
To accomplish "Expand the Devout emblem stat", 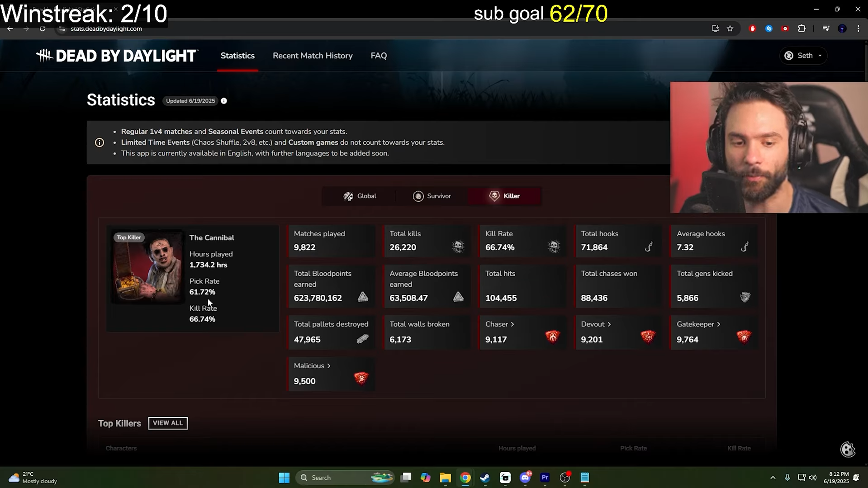I will click(x=596, y=324).
